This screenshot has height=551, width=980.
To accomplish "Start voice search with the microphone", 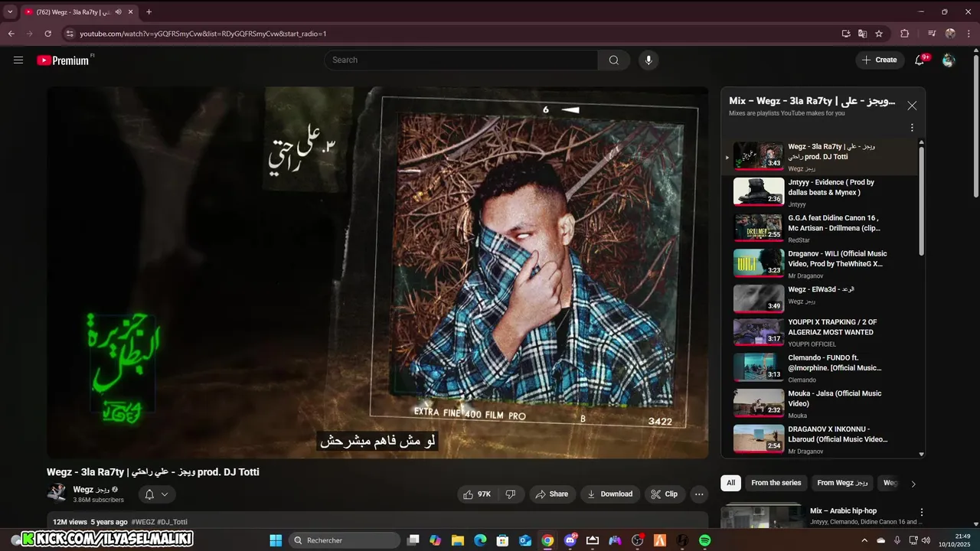I will point(648,60).
